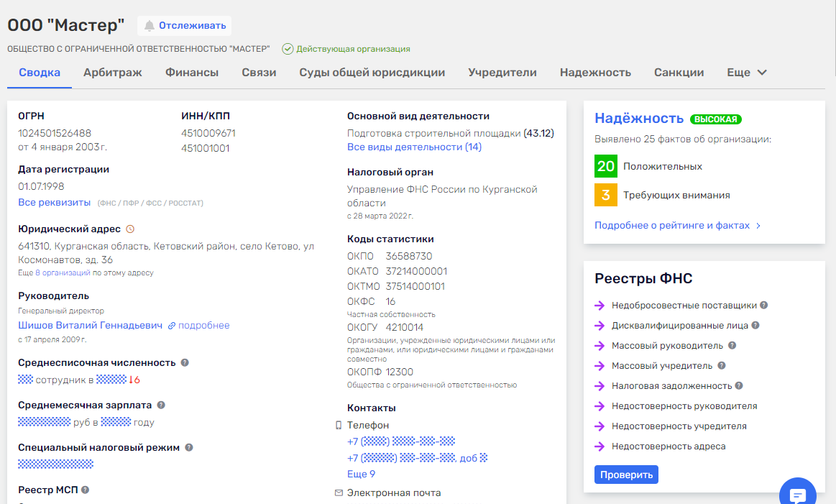The height and width of the screenshot is (504, 836).
Task: Click the envelope icon by Электронная почта
Action: [x=339, y=492]
